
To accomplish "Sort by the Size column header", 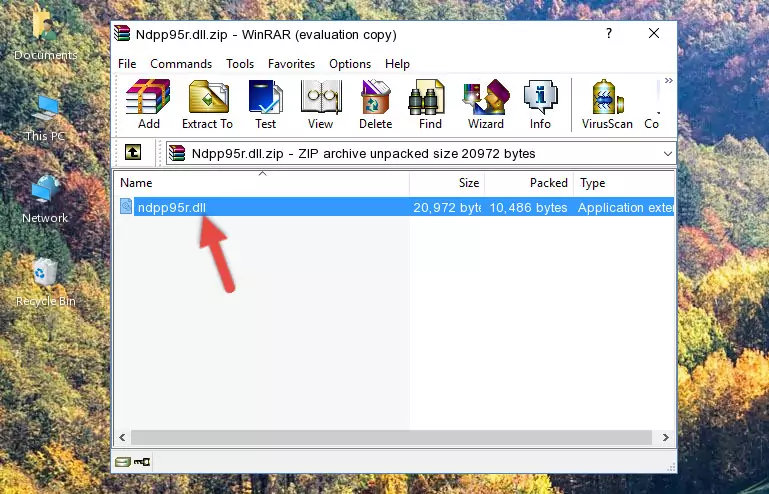I will click(447, 183).
